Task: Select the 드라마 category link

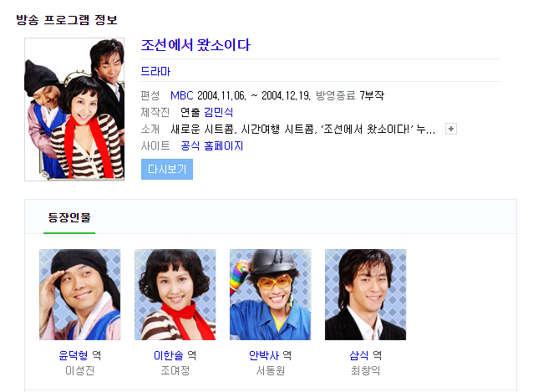Action: [x=155, y=71]
